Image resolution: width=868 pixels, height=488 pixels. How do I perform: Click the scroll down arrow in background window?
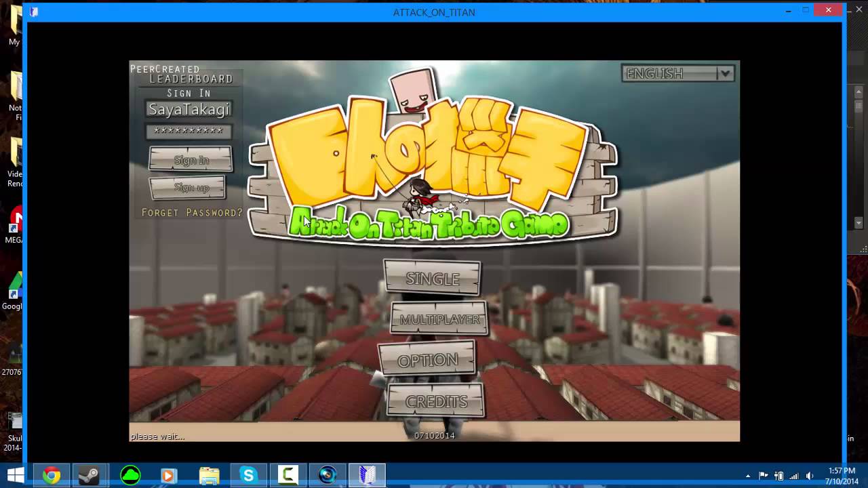click(859, 223)
